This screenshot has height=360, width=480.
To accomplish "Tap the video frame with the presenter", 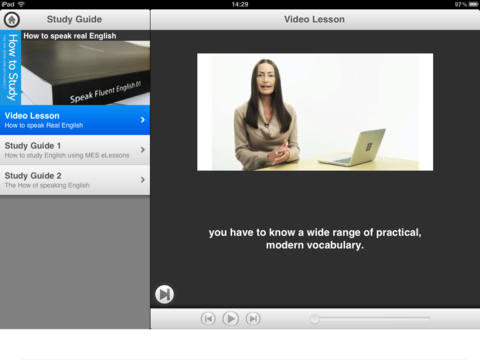I will 315,112.
